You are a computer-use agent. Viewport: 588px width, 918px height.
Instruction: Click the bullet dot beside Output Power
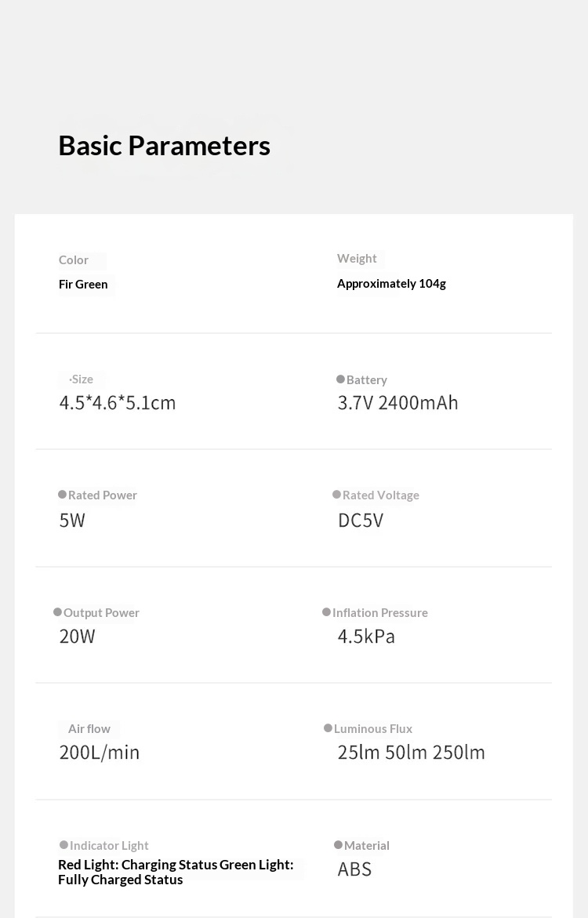pos(57,612)
